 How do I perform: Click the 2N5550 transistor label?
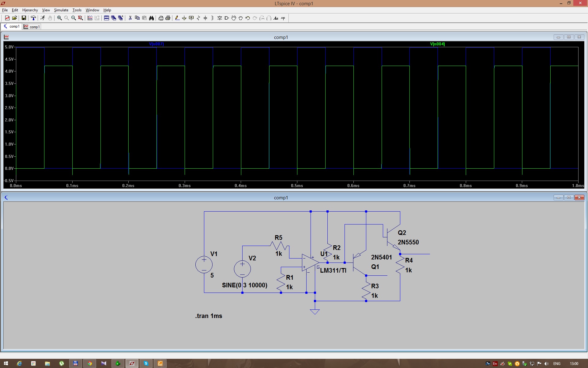(408, 242)
